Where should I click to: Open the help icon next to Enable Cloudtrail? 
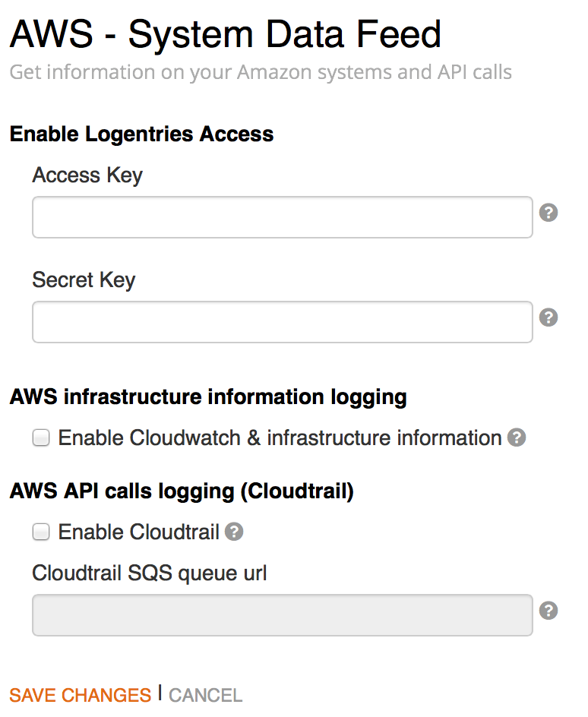pos(234,532)
